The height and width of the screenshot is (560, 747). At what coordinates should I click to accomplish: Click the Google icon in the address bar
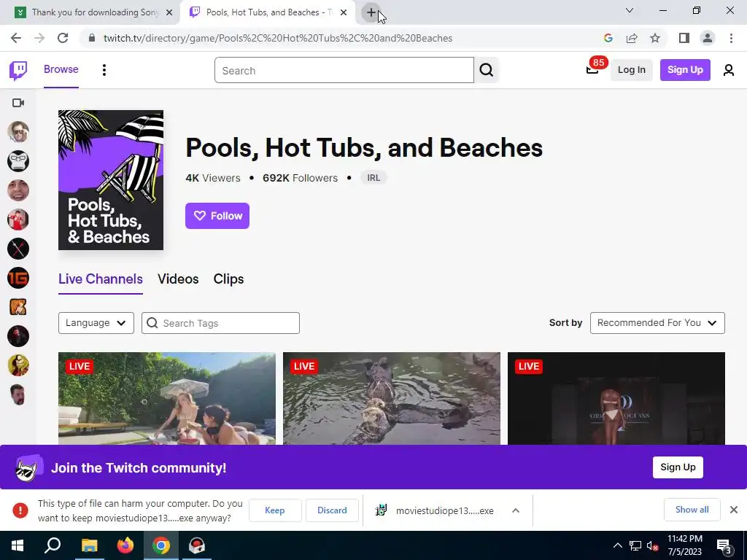pos(608,38)
